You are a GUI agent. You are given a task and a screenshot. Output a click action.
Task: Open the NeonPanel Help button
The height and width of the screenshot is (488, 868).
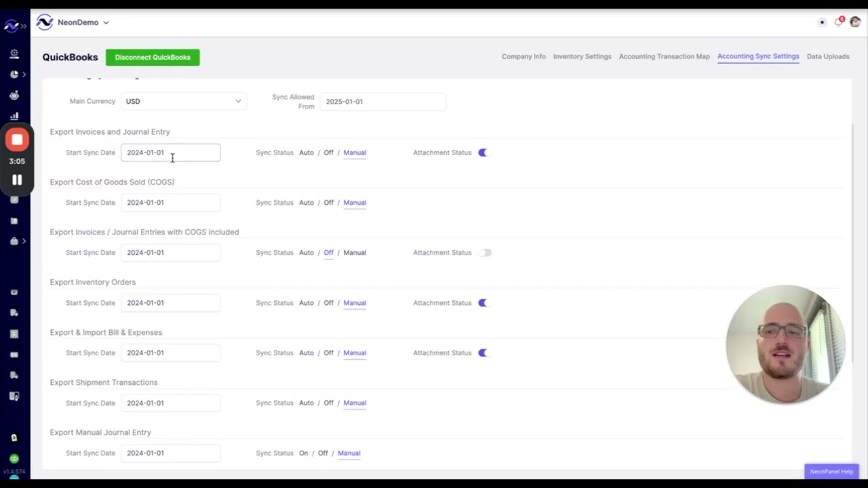pyautogui.click(x=831, y=472)
